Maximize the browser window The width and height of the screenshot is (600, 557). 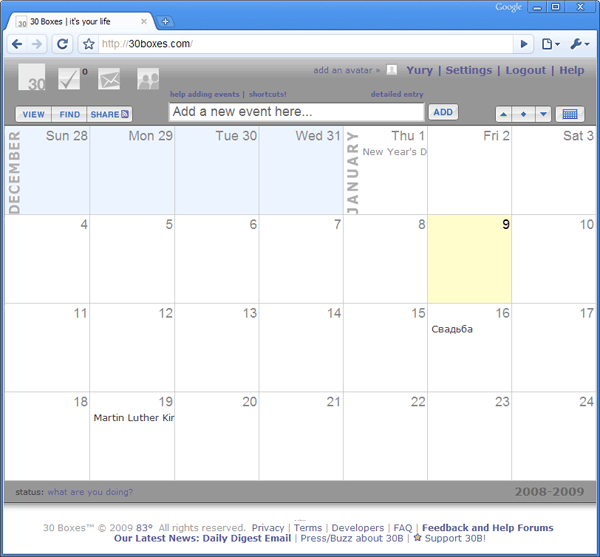(x=556, y=7)
